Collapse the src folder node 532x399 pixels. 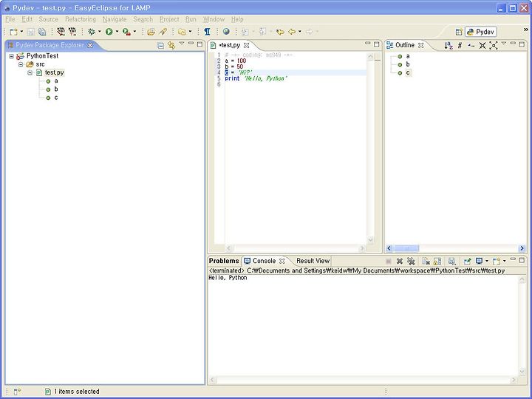[x=21, y=64]
